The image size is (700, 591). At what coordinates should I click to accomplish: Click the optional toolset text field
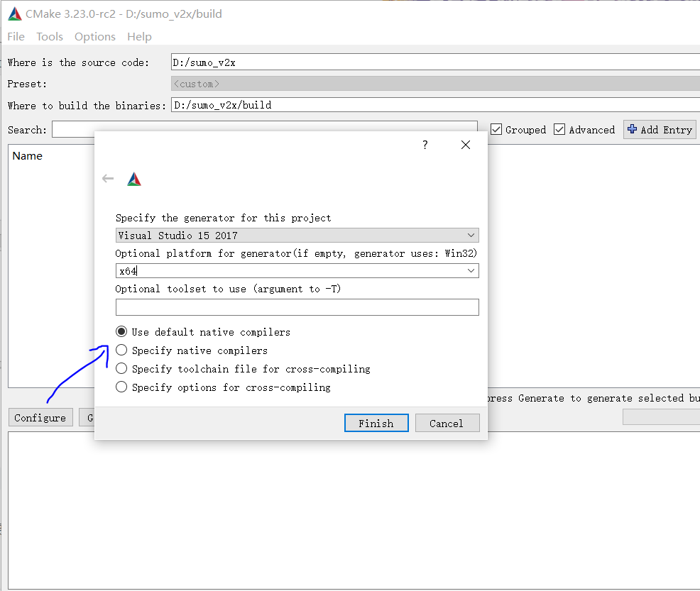[x=297, y=307]
